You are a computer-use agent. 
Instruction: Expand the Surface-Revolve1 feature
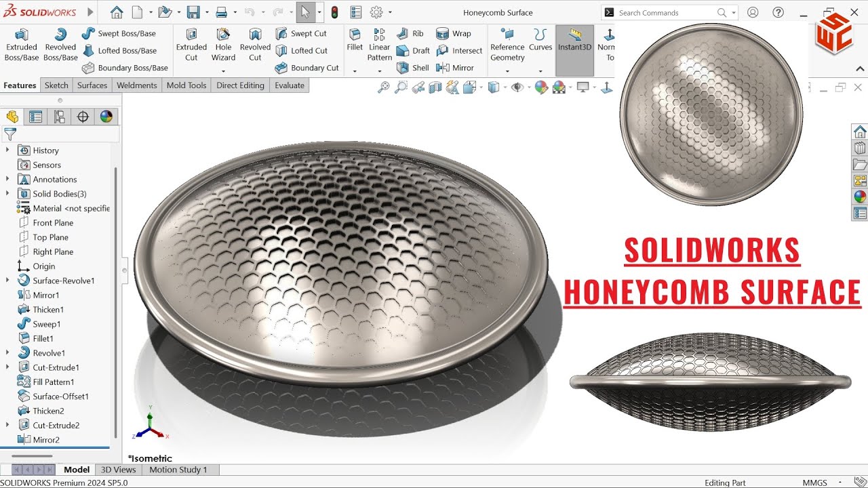pos(7,281)
